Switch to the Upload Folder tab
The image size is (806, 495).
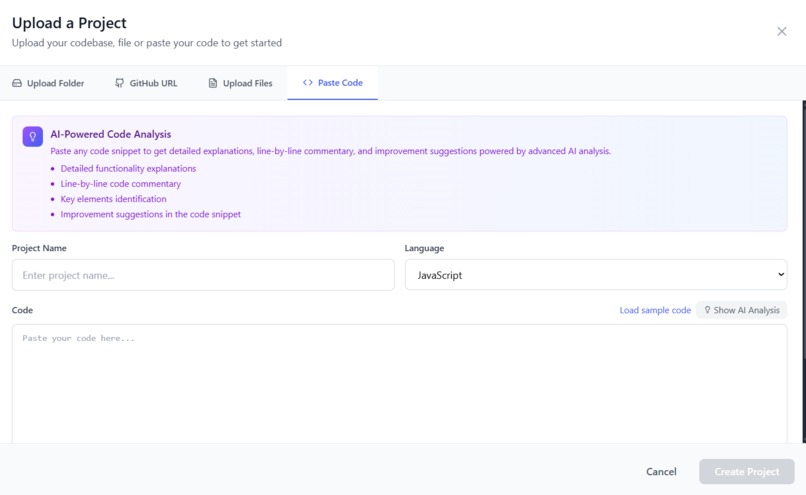pos(48,83)
